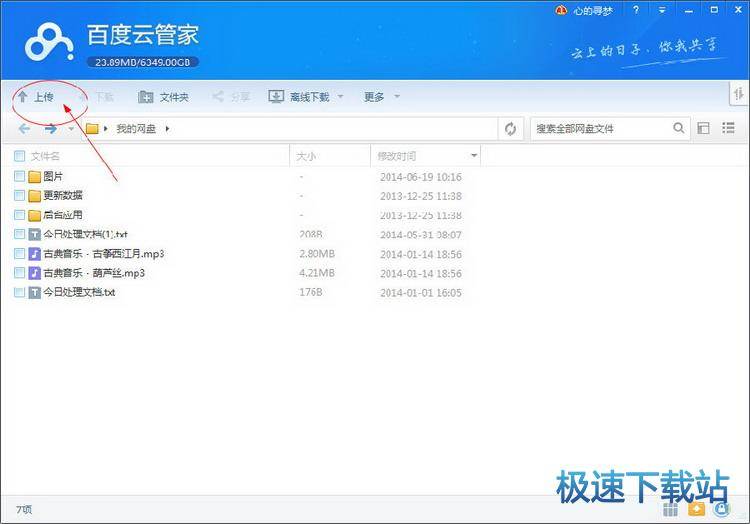Click the 古筝西江月.mp3 music icon

point(34,253)
